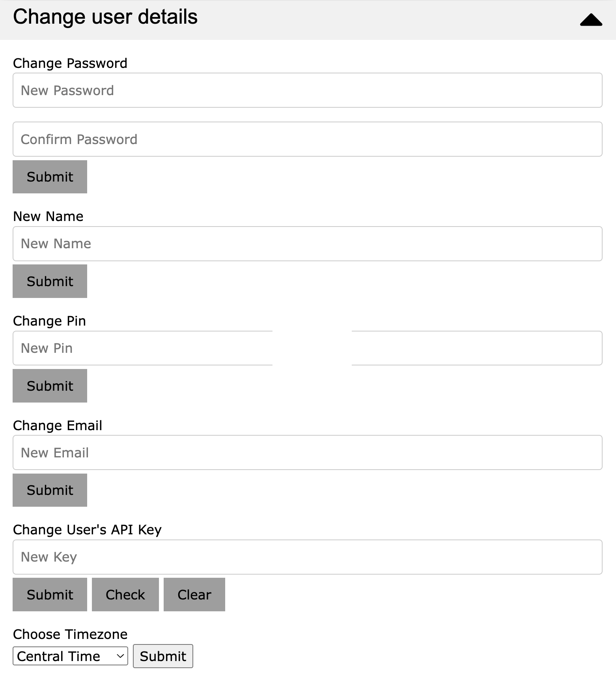Viewport: 616px width, 678px height.
Task: Open the Central Time timezone dropdown
Action: coord(70,656)
